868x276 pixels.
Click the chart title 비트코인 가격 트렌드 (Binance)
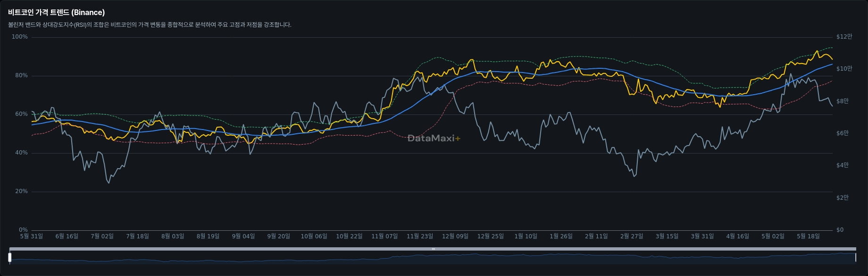click(57, 12)
